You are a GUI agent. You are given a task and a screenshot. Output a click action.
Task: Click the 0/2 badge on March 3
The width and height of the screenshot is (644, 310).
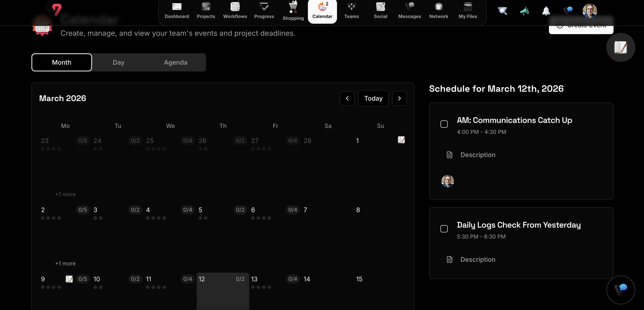(x=135, y=210)
